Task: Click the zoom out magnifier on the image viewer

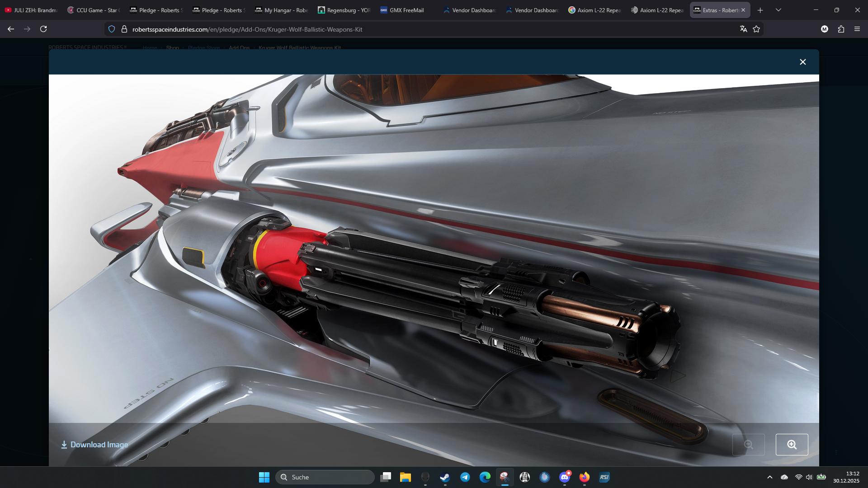Action: click(749, 444)
